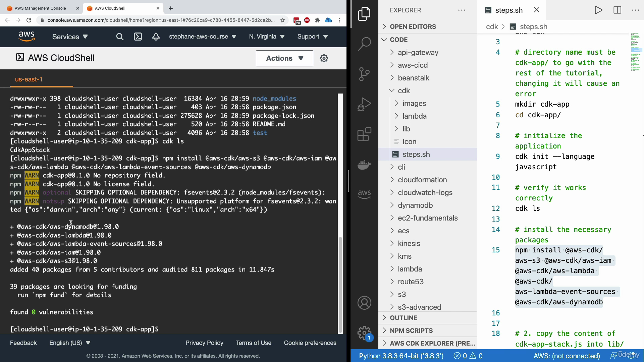Screen dimensions: 644x362
Task: Open CloudShell preferences gear icon
Action: (x=324, y=58)
